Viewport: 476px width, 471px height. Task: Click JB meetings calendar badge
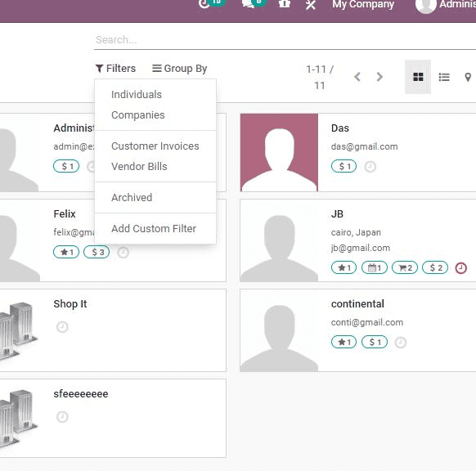coord(375,267)
